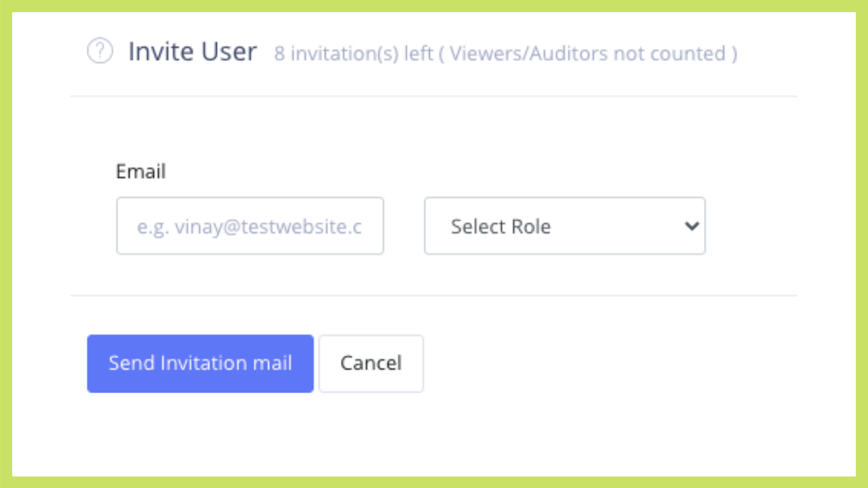Open the Select Role dropdown

click(x=564, y=226)
